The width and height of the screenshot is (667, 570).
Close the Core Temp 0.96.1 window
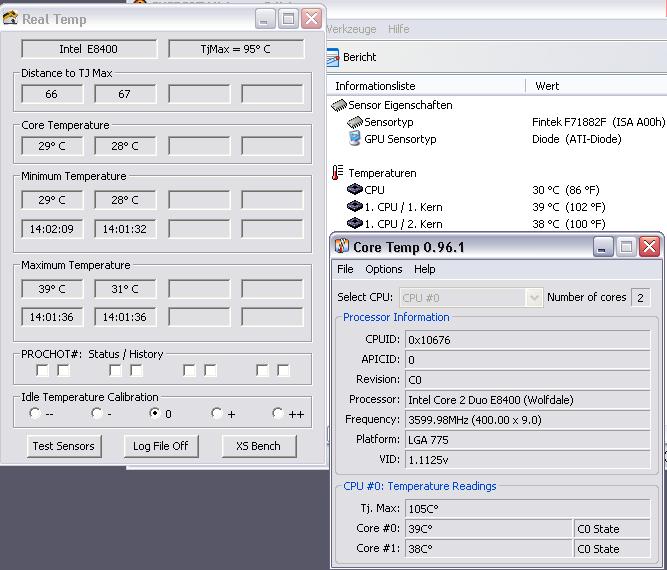tap(649, 247)
